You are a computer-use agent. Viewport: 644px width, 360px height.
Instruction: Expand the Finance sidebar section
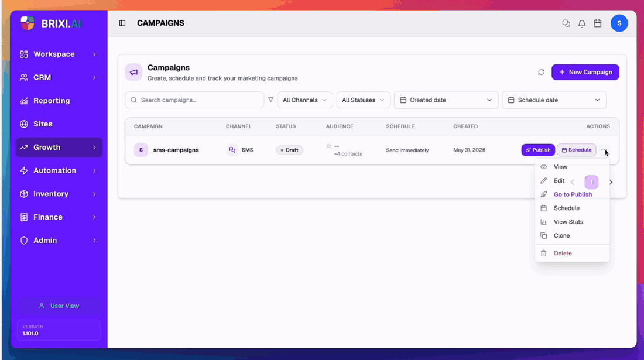[59, 217]
